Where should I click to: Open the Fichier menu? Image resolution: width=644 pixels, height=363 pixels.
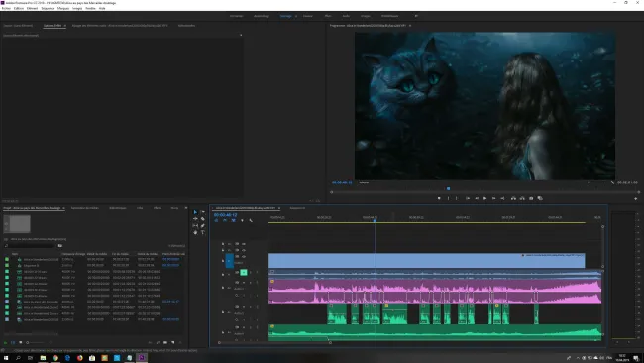coord(6,8)
